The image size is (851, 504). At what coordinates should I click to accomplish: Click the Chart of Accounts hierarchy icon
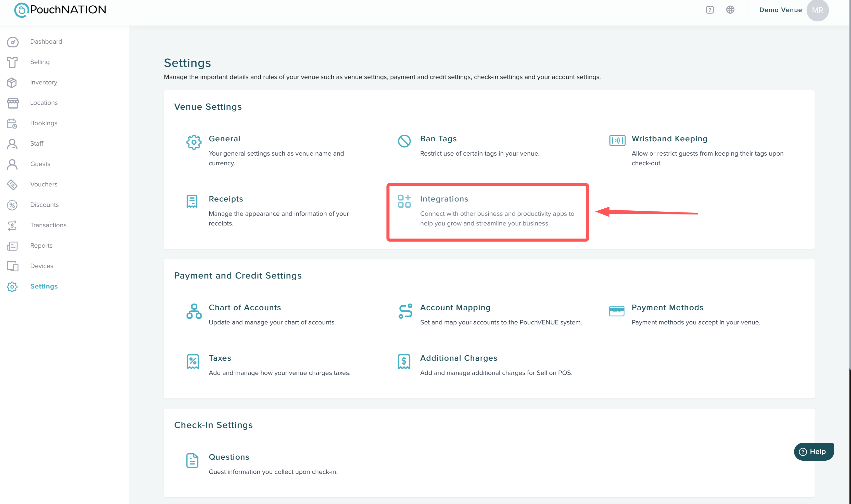pos(194,311)
